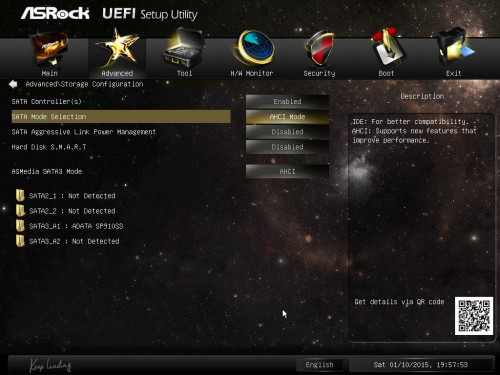Open the Exit icon
Image resolution: width=500 pixels, height=375 pixels.
click(x=454, y=47)
